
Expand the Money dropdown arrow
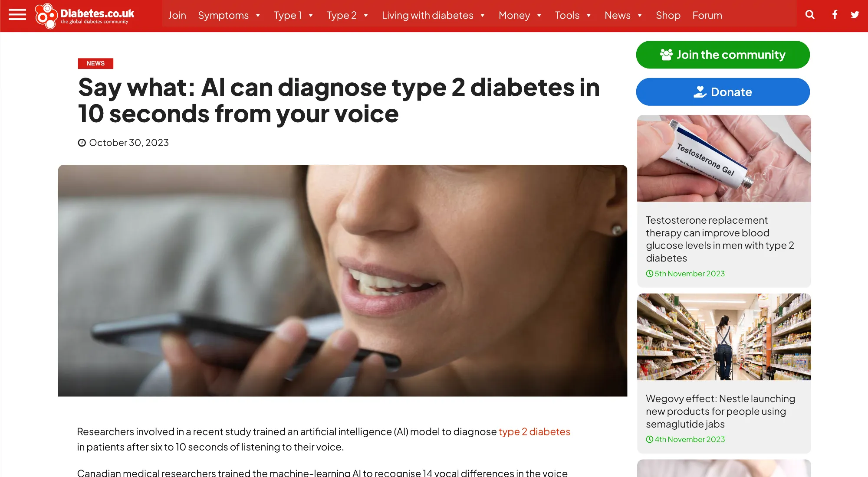tap(539, 16)
